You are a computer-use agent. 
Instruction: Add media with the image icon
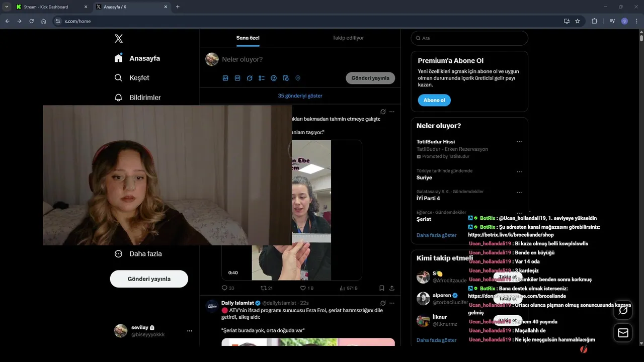(x=225, y=78)
